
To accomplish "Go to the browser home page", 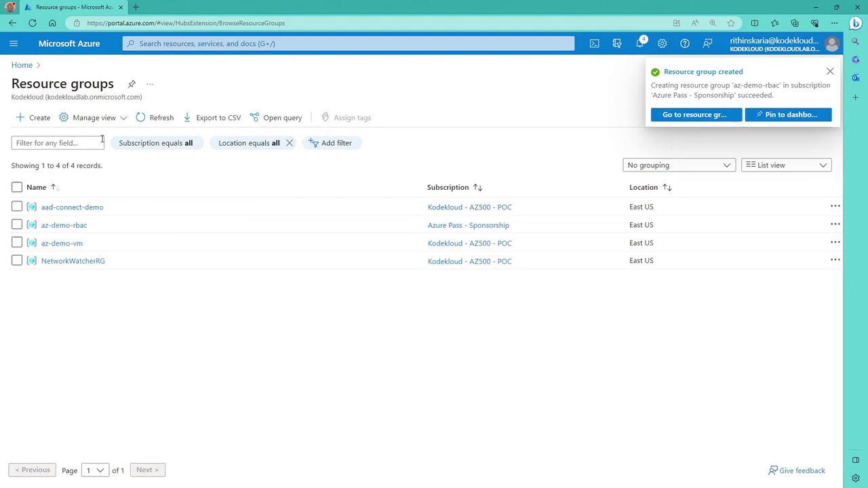I will 52,23.
